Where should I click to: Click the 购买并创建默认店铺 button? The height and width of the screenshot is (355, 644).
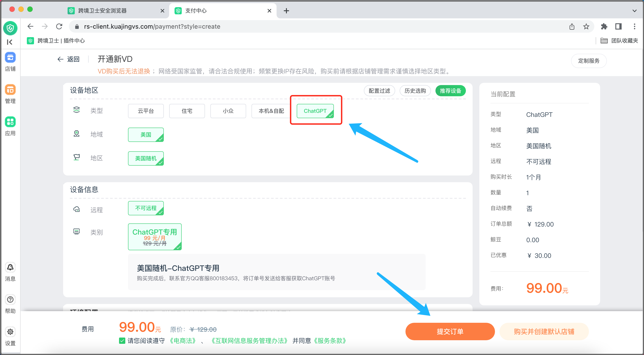[544, 331]
